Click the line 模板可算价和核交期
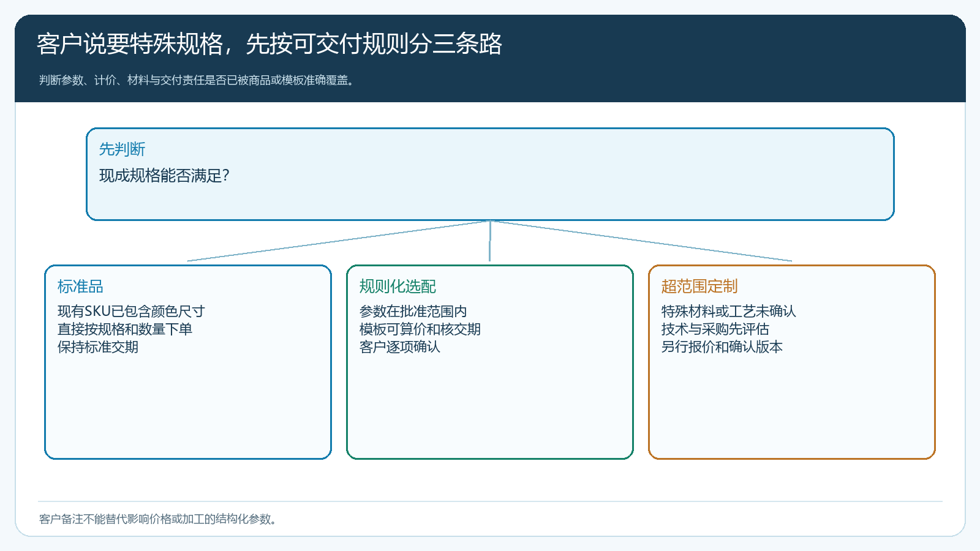 pos(420,329)
